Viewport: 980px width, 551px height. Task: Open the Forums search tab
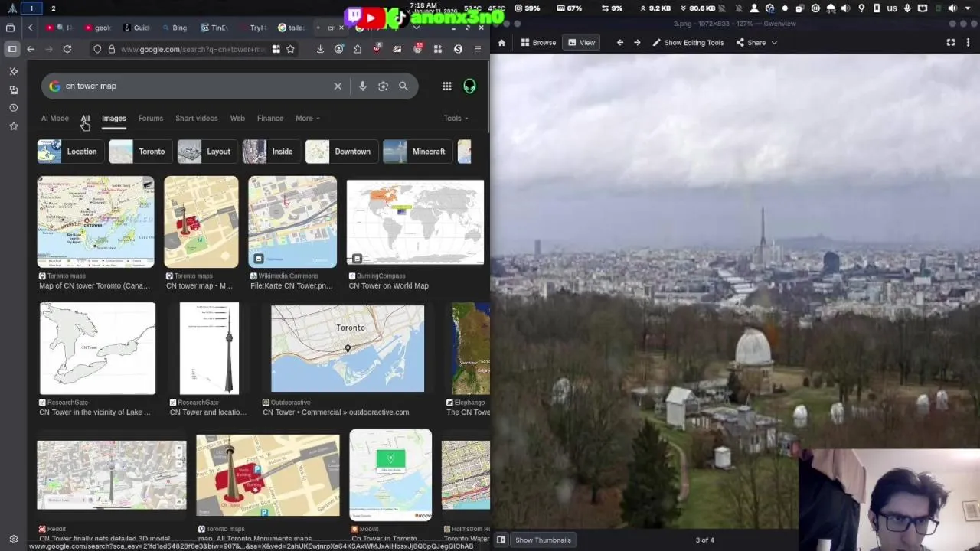pos(151,118)
